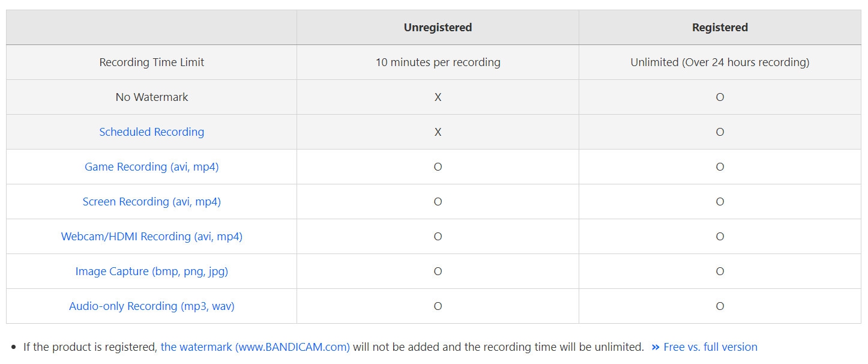Open the Free vs. full version link
Viewport: 868px width, 364px height.
point(710,347)
